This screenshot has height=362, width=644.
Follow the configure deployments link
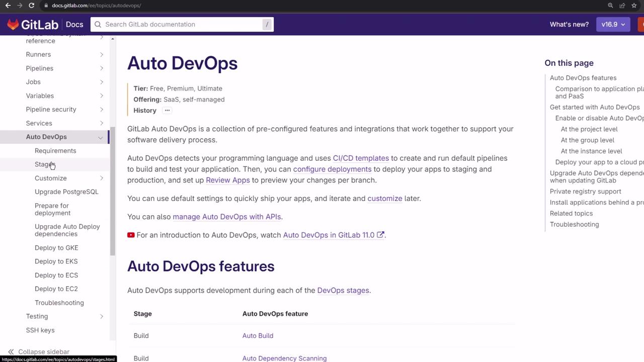click(332, 169)
